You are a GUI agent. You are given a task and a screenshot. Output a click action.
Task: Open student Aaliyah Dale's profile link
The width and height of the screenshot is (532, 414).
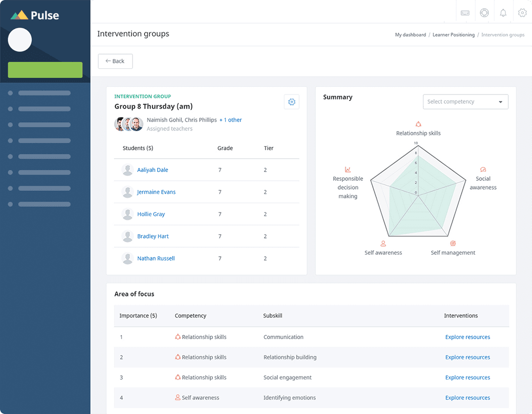tap(153, 170)
